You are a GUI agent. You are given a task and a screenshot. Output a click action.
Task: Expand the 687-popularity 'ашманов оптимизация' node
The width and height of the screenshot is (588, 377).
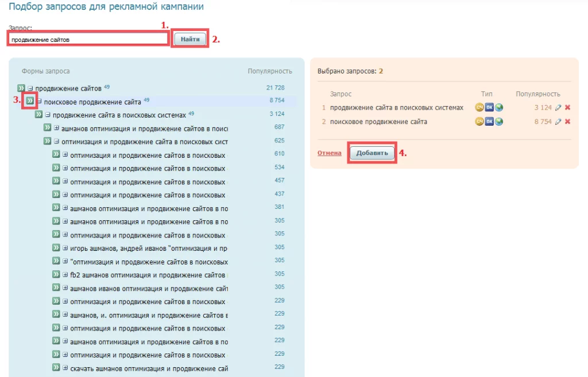pos(56,128)
